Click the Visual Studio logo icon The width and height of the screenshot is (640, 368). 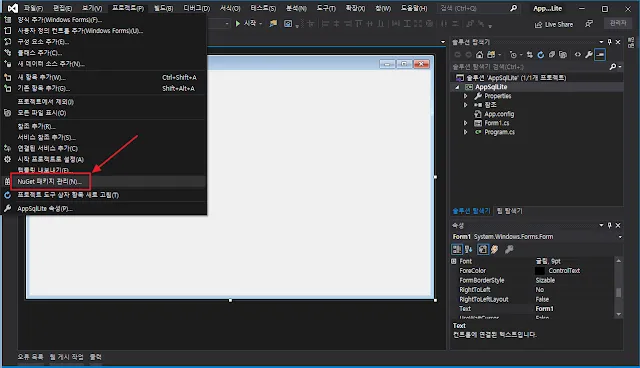click(13, 8)
